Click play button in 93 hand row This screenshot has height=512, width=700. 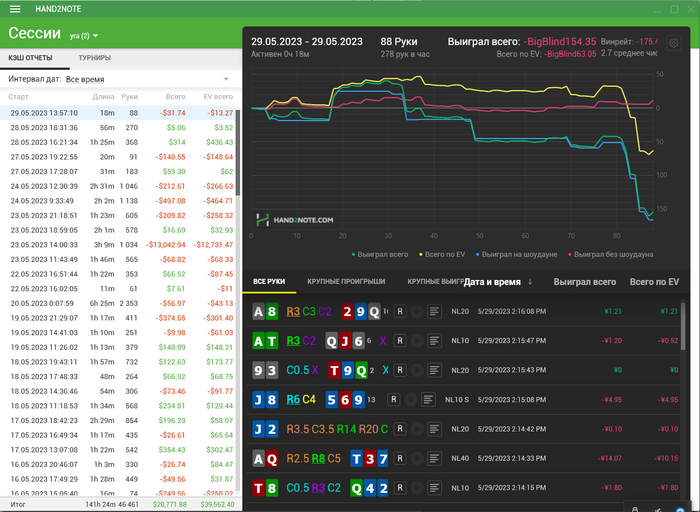click(417, 370)
